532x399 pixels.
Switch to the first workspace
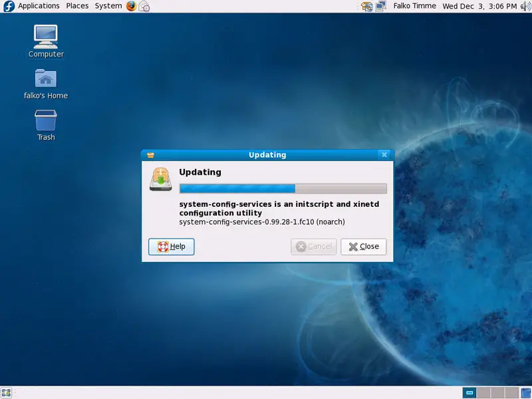469,392
